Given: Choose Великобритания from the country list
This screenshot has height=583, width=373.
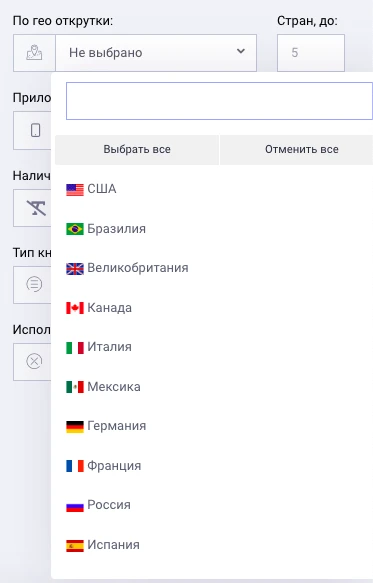Looking at the screenshot, I should click(x=138, y=268).
